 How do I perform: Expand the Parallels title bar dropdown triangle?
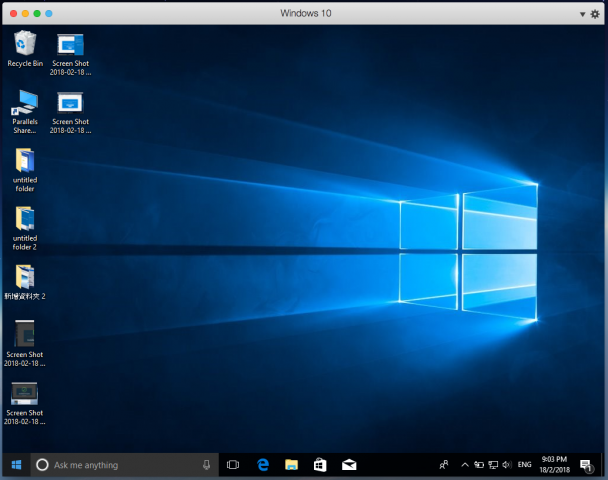point(582,14)
